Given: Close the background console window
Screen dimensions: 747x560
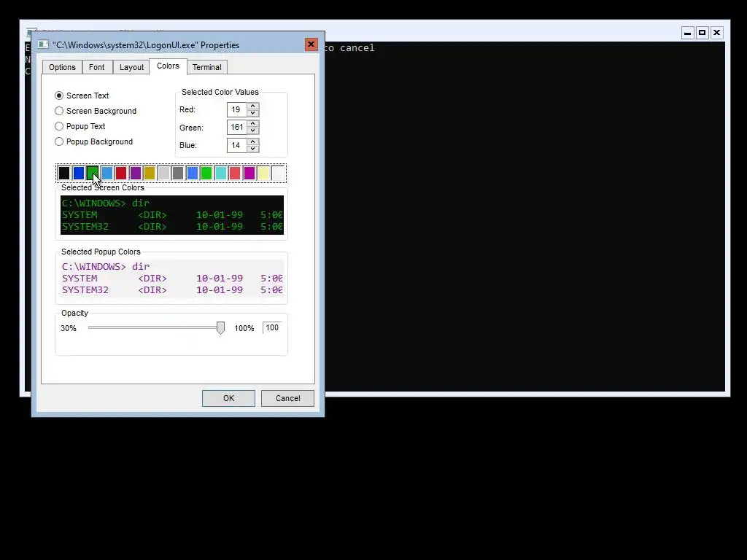Looking at the screenshot, I should (717, 33).
